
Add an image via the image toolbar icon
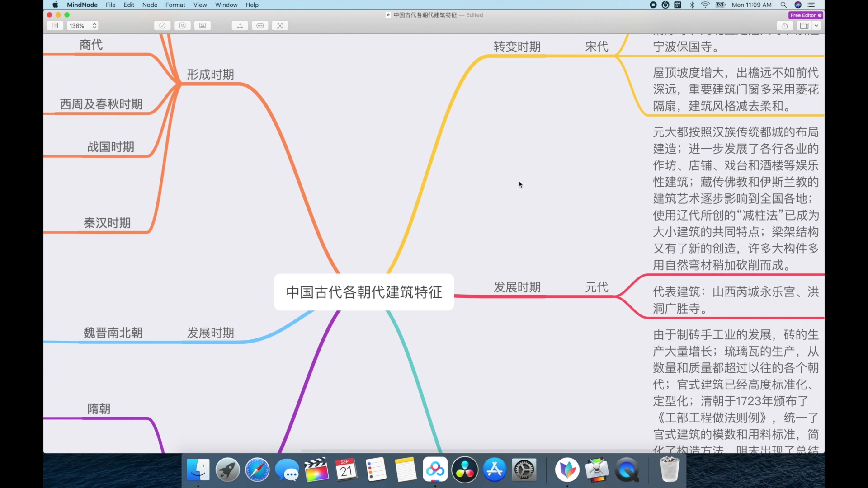tap(203, 26)
